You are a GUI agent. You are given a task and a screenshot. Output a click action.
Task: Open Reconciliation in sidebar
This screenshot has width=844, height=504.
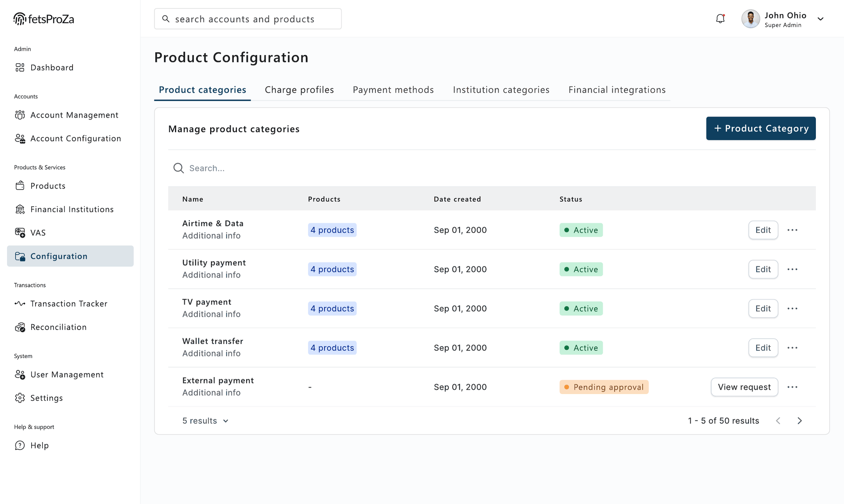(x=70, y=327)
